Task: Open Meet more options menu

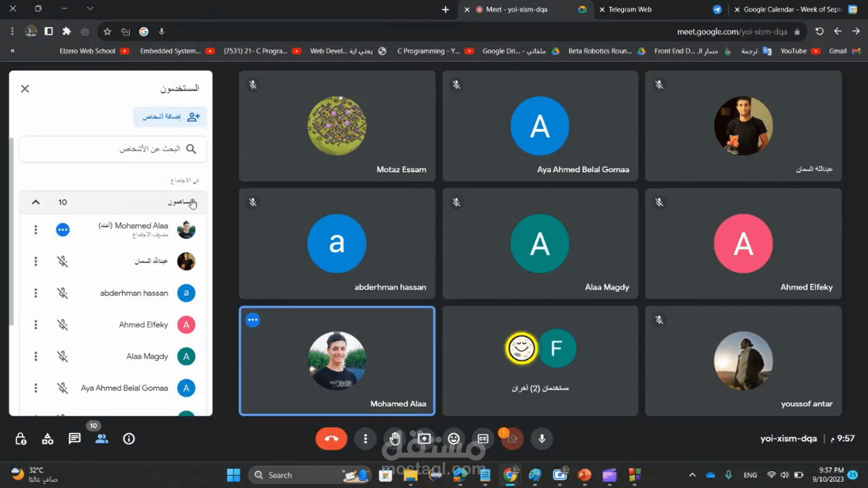Action: pyautogui.click(x=365, y=439)
